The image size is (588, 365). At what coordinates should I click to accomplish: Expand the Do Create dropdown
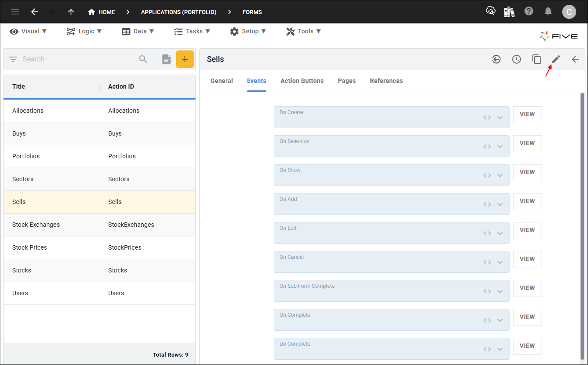click(x=500, y=118)
